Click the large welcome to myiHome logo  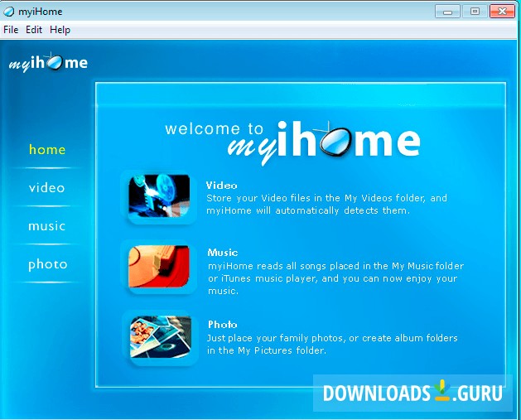292,142
